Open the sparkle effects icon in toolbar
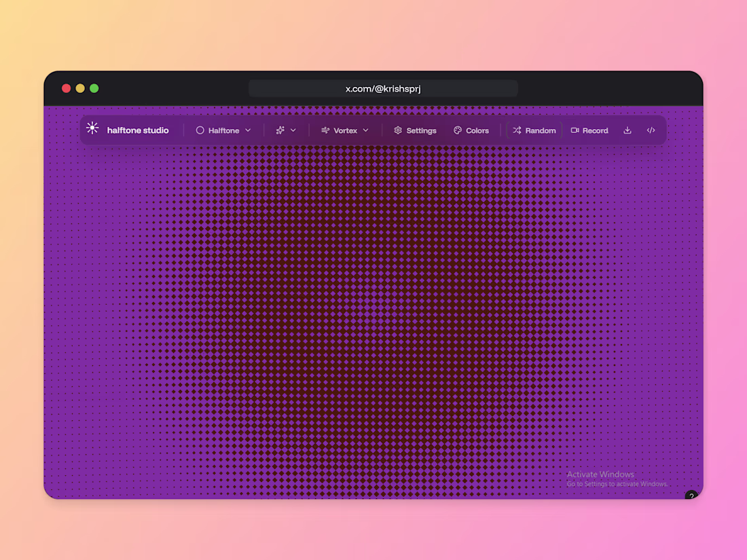 [280, 130]
